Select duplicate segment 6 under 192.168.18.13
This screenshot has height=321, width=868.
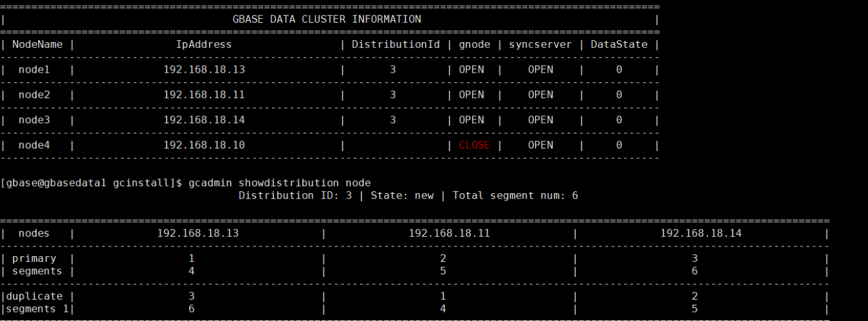[192, 309]
